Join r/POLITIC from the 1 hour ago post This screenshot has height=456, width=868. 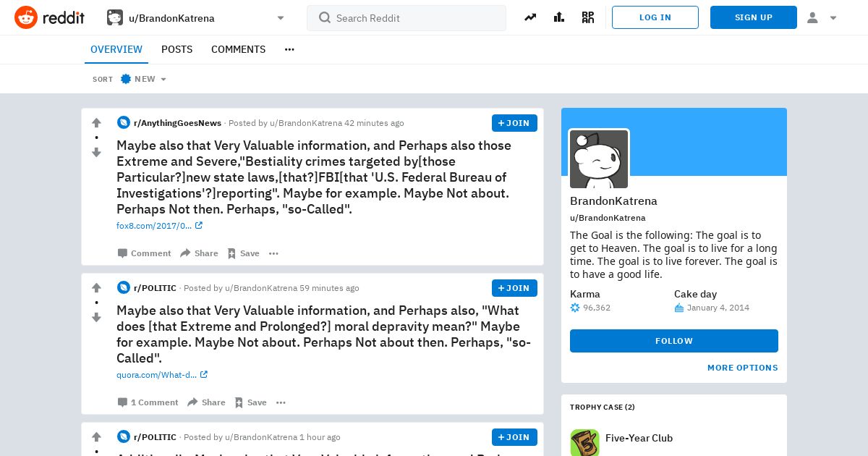click(x=514, y=437)
